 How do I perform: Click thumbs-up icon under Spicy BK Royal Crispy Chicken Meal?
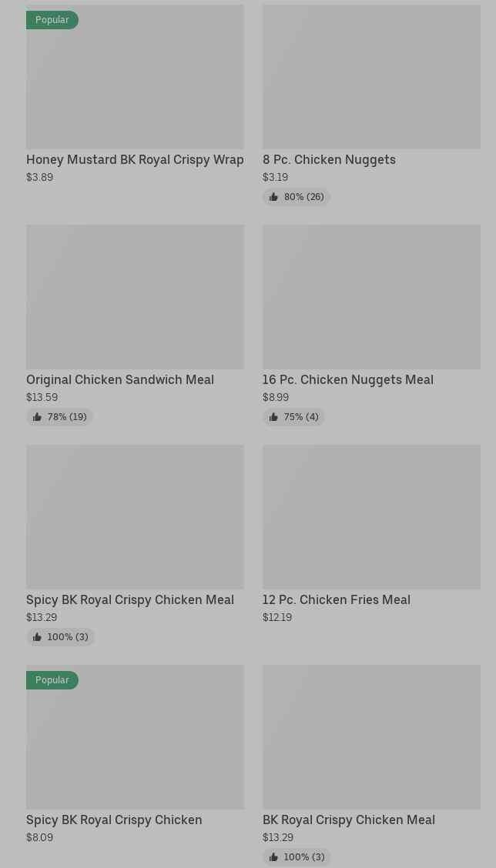pyautogui.click(x=37, y=637)
